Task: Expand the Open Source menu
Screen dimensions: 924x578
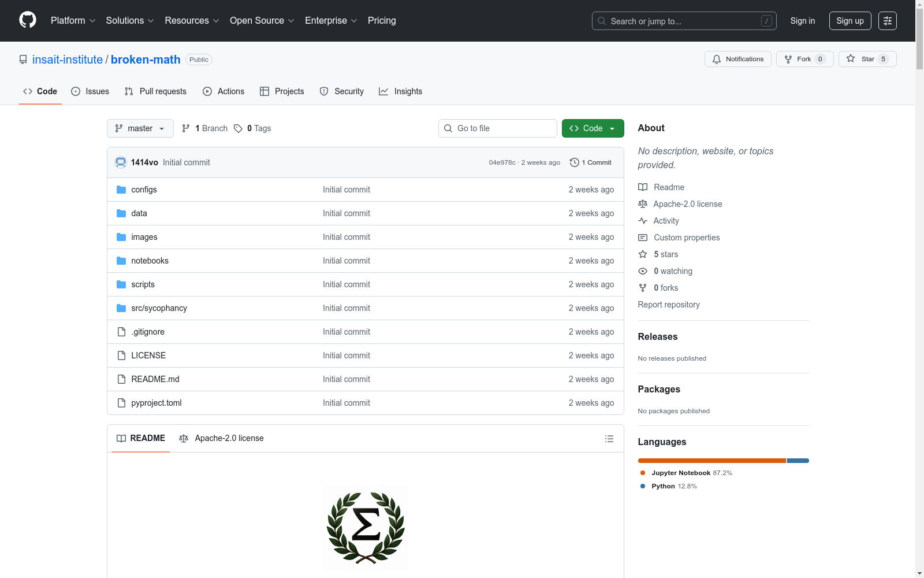Action: tap(262, 21)
